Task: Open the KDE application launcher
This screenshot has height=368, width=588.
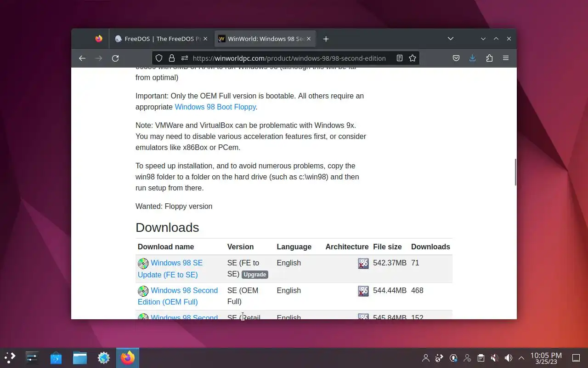Action: 10,357
